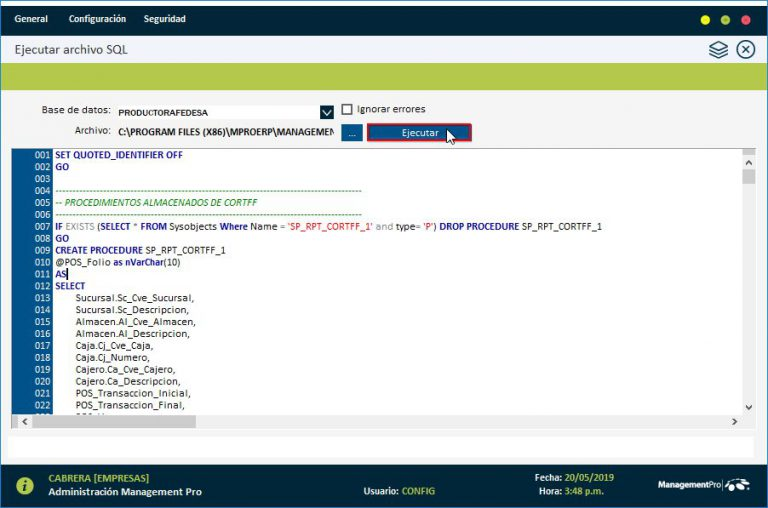Click the horizontal scrollbar thumb

114,421
